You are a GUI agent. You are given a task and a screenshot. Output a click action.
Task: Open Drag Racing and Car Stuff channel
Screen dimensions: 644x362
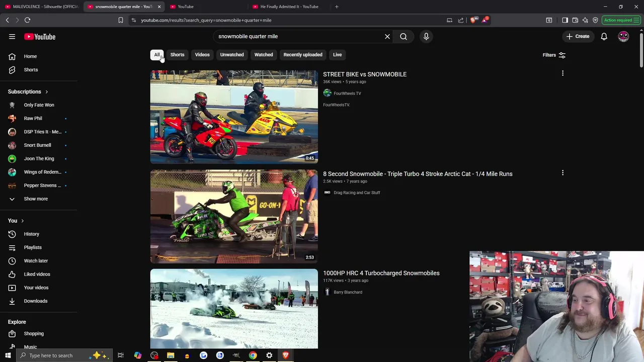[x=357, y=193]
